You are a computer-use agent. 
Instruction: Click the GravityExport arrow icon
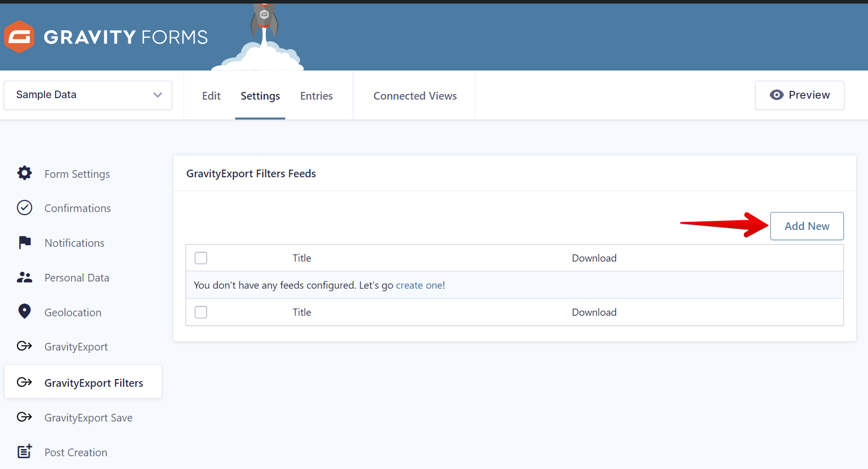(25, 346)
